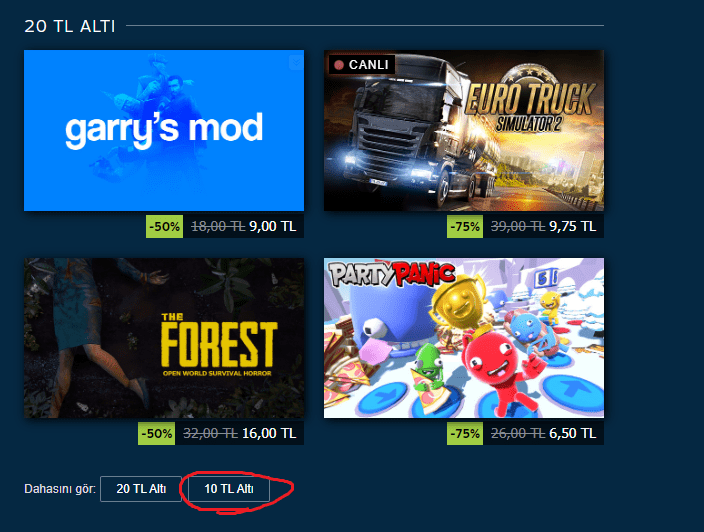This screenshot has width=704, height=532.
Task: Click the red live dot beside CANLI
Action: click(x=339, y=65)
